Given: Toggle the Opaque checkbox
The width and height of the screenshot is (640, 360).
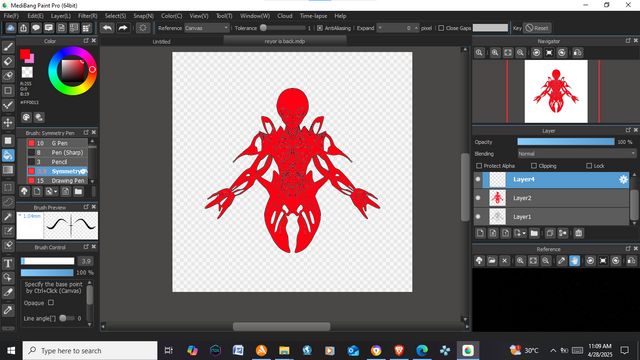Looking at the screenshot, I should (x=51, y=302).
